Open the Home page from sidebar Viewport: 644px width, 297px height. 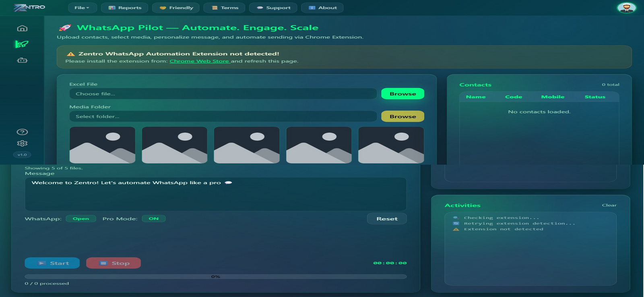coord(23,28)
